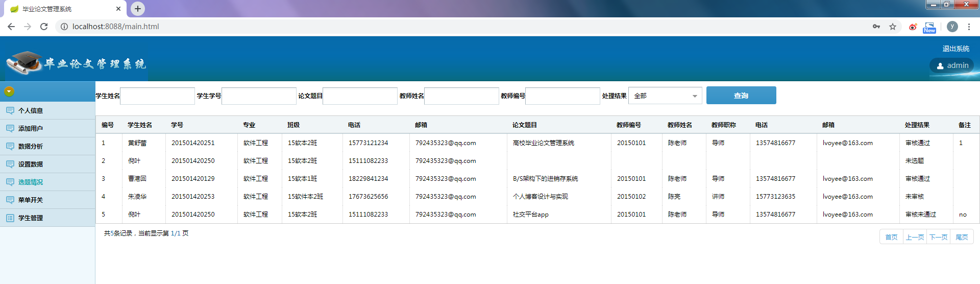Click the 未审核 status cell
The width and height of the screenshot is (980, 284).
pyautogui.click(x=915, y=197)
